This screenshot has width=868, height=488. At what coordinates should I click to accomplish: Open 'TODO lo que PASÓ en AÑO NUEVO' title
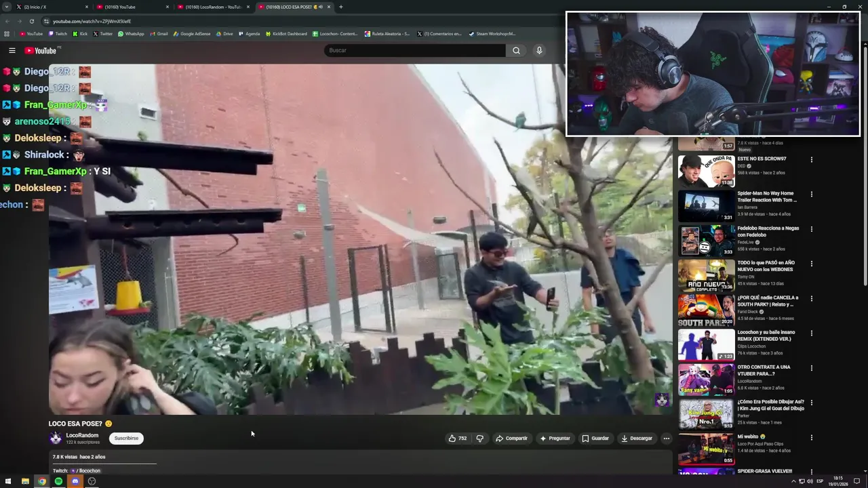coord(766,266)
